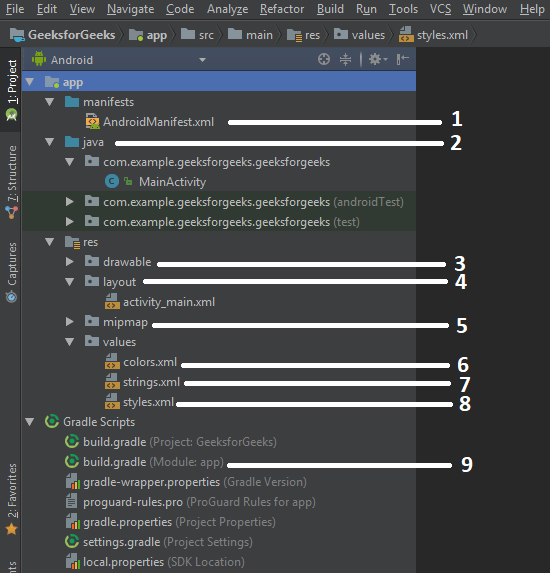Collapse the layout folder arrow
Image resolution: width=550 pixels, height=573 pixels.
69,282
